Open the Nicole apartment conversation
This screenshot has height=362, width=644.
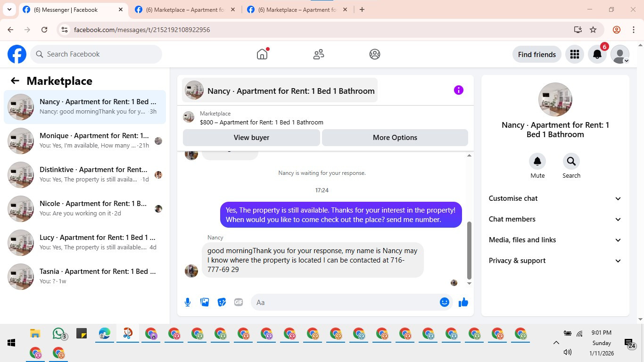85,209
